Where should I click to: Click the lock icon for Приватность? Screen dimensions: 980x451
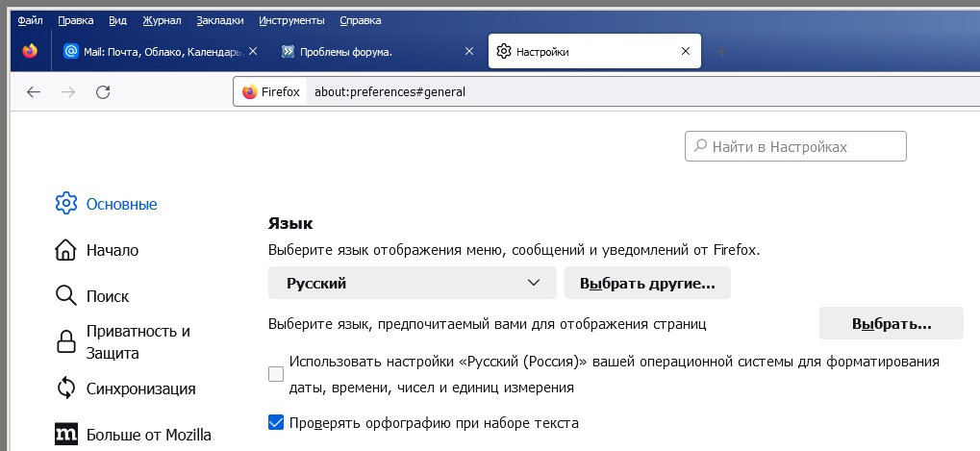66,341
